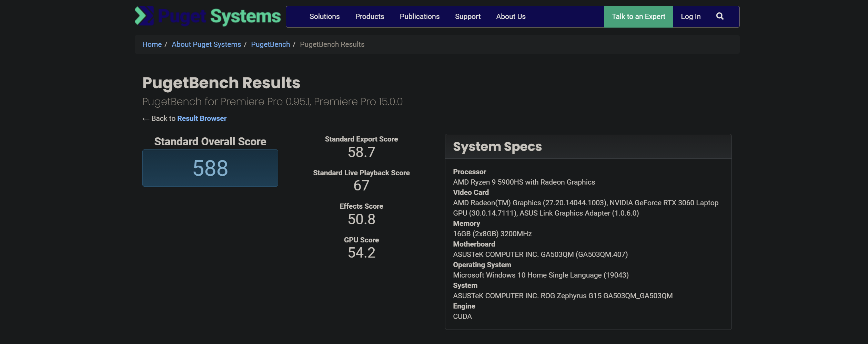Open the Support menu

[467, 17]
